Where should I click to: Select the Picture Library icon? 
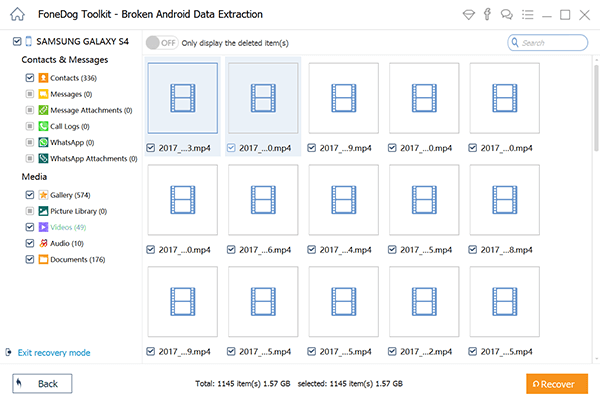click(43, 211)
